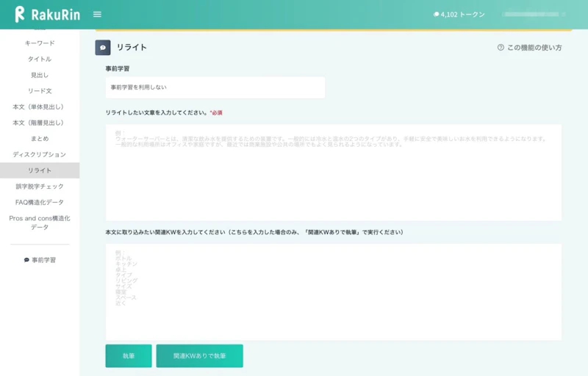The height and width of the screenshot is (376, 588).
Task: Click the question mark help icon
Action: click(x=501, y=48)
